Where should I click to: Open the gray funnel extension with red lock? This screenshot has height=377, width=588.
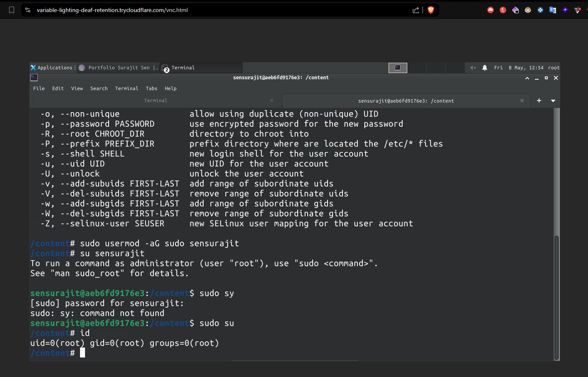pos(578,10)
